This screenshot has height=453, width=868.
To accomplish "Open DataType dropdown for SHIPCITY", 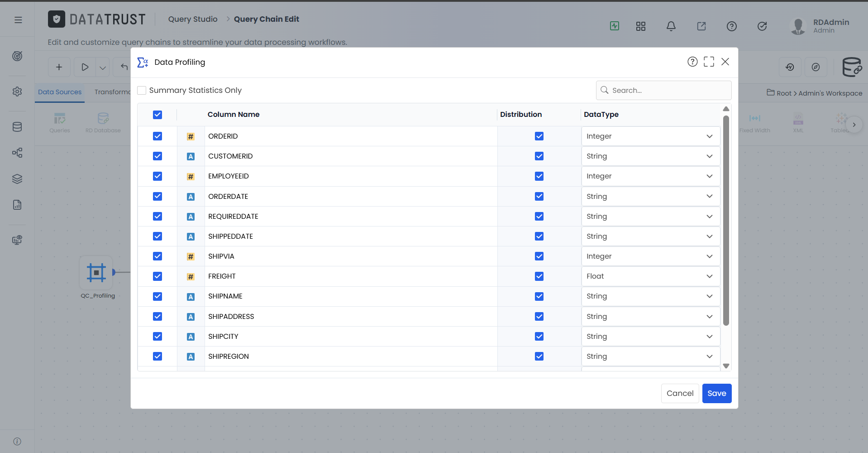I will pos(650,337).
